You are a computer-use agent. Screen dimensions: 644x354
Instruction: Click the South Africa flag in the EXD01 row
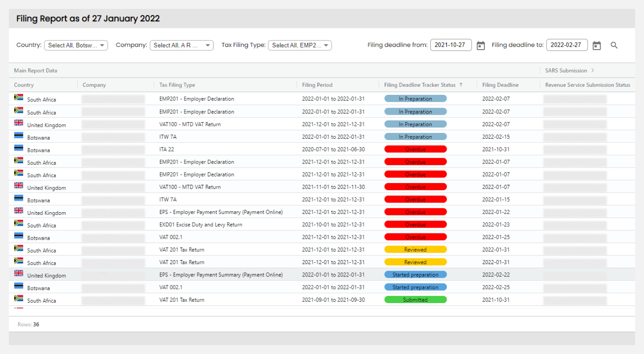pyautogui.click(x=19, y=223)
